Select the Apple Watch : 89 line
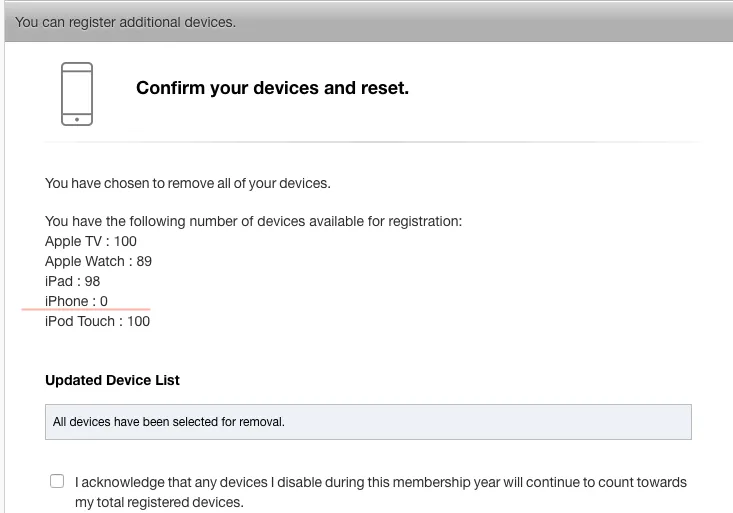Screen dimensions: 733x513 pyautogui.click(x=98, y=261)
